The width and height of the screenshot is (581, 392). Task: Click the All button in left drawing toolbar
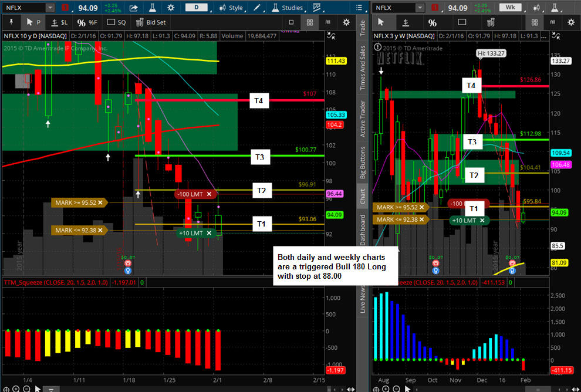point(328,22)
